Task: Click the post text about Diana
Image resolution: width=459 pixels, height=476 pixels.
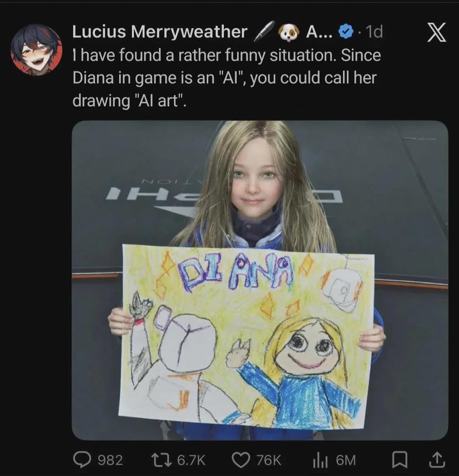Action: [227, 78]
